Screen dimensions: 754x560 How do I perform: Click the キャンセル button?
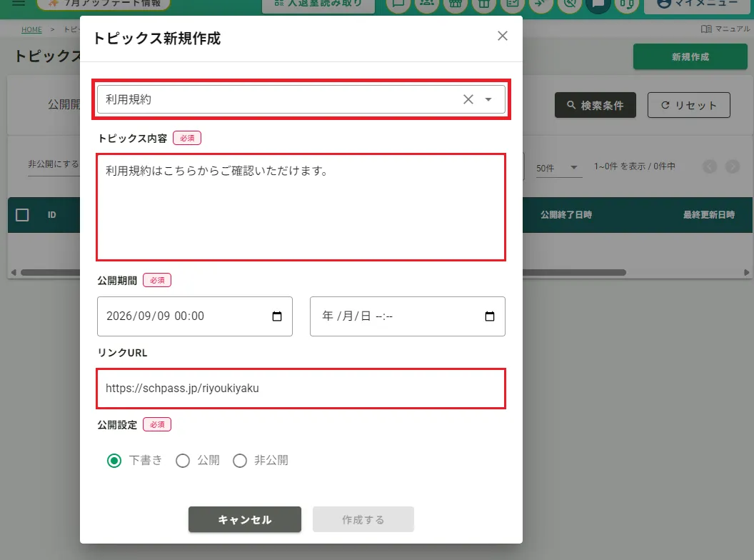click(x=245, y=519)
